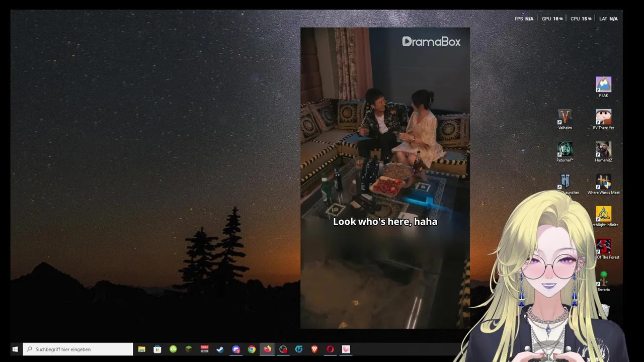Open Opera browser from the taskbar

pos(330,349)
